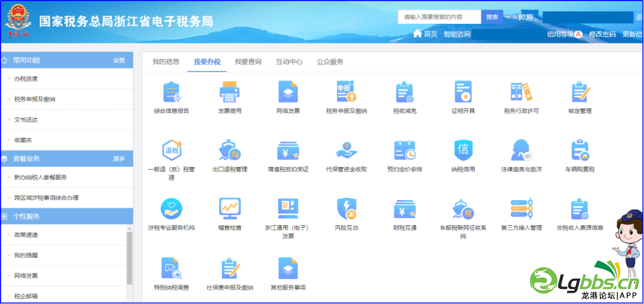The width and height of the screenshot is (644, 304).
Task: Click the 网络发票 icon in main grid
Action: pyautogui.click(x=288, y=92)
